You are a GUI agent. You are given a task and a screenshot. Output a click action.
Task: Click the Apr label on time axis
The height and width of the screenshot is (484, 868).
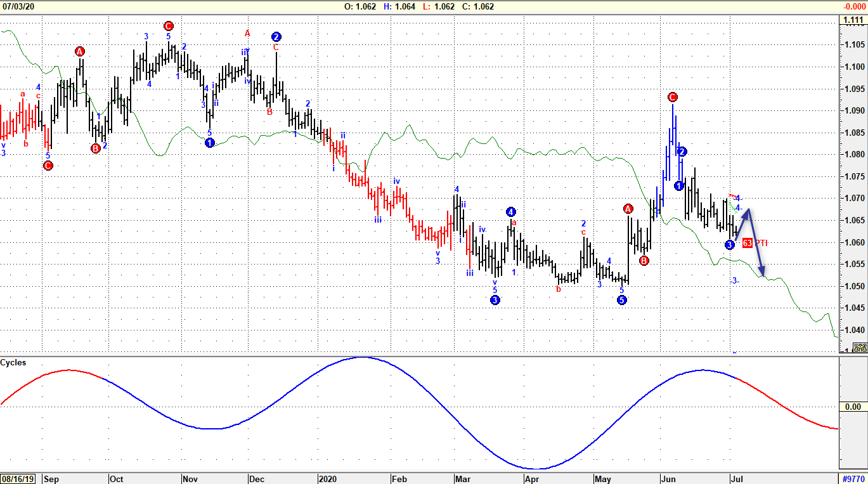pyautogui.click(x=531, y=479)
